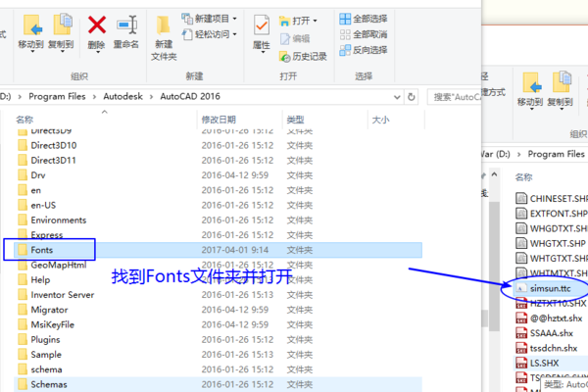This screenshot has width=588, height=392.
Task: Click Invert Selection (反向选择)
Action: (363, 50)
